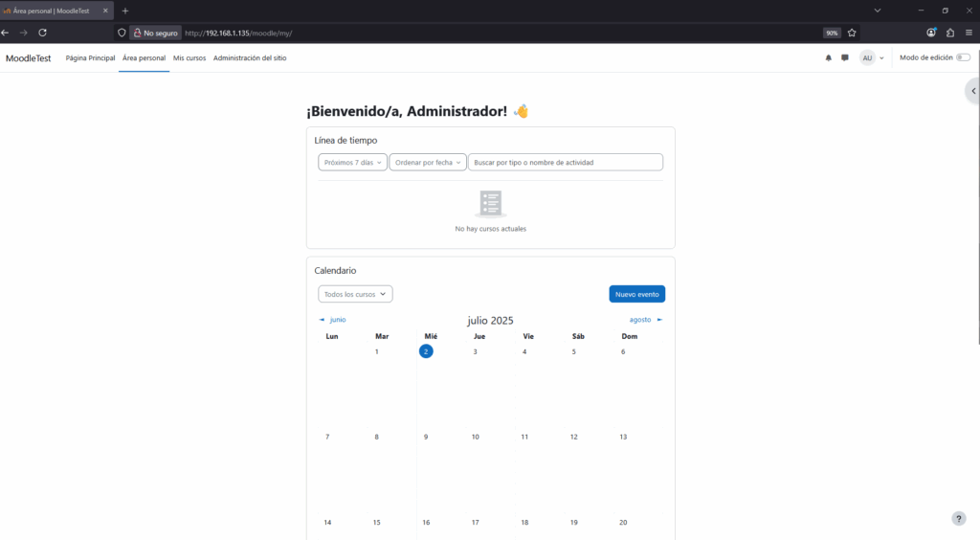
Task: Select calendar day 1
Action: 377,352
